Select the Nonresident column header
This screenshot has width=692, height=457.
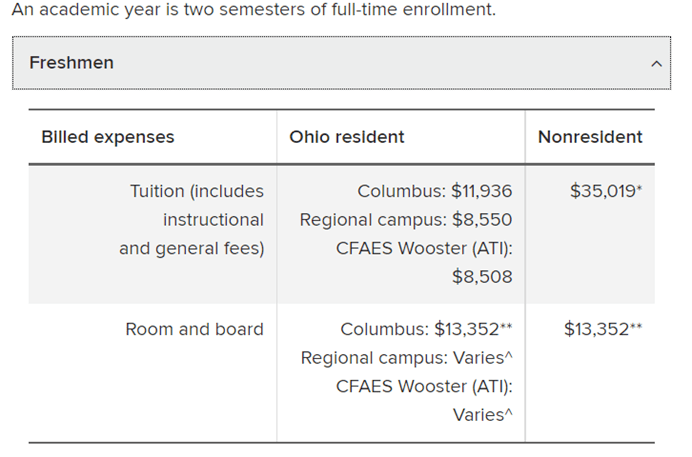click(x=590, y=137)
